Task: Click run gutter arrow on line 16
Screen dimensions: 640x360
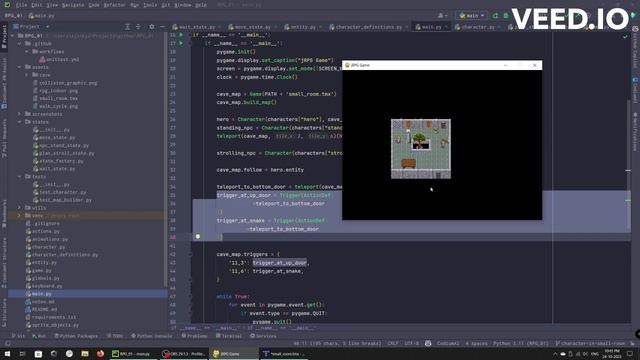Action: [x=181, y=35]
